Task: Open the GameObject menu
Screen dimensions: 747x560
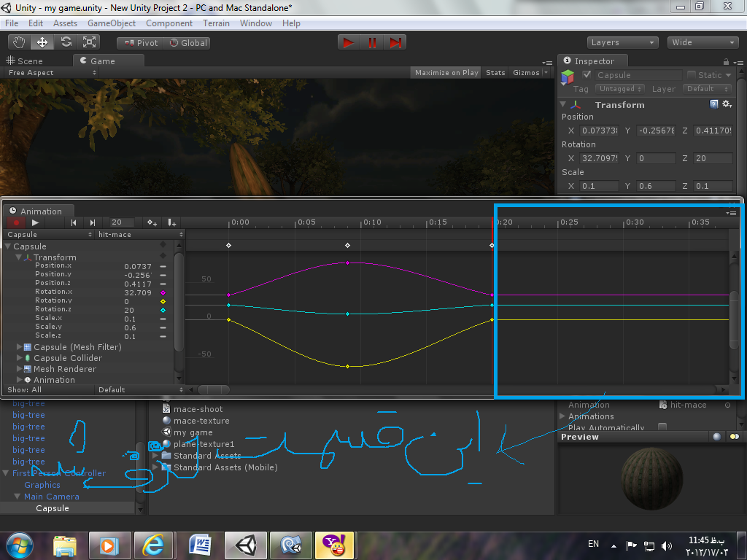Action: [x=112, y=23]
